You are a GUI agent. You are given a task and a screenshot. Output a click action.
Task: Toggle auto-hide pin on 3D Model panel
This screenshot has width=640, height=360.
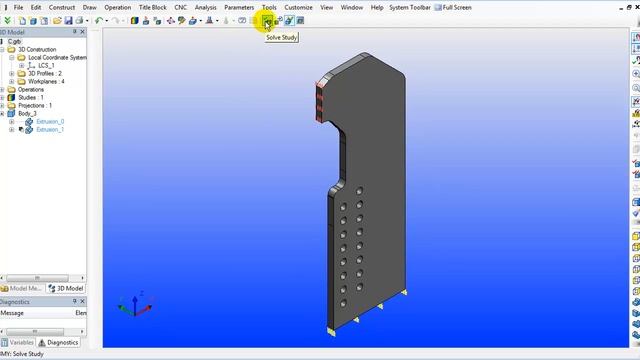(75, 32)
